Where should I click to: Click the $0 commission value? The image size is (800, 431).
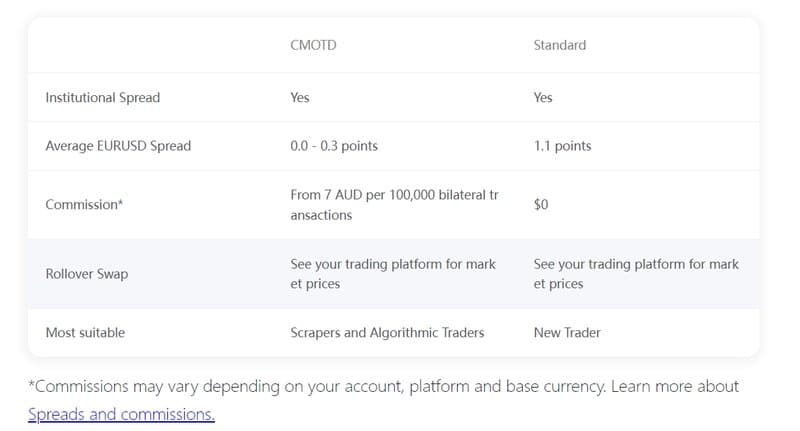(x=541, y=205)
